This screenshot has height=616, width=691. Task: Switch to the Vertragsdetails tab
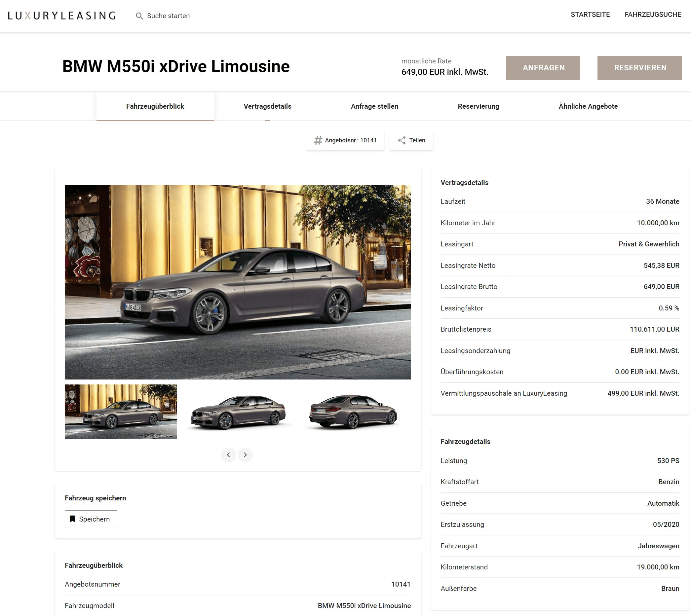click(x=267, y=106)
